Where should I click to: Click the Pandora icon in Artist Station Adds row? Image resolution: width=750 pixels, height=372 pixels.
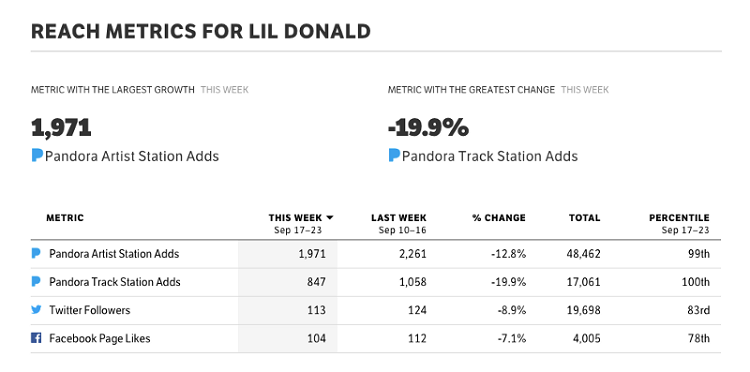pos(36,253)
